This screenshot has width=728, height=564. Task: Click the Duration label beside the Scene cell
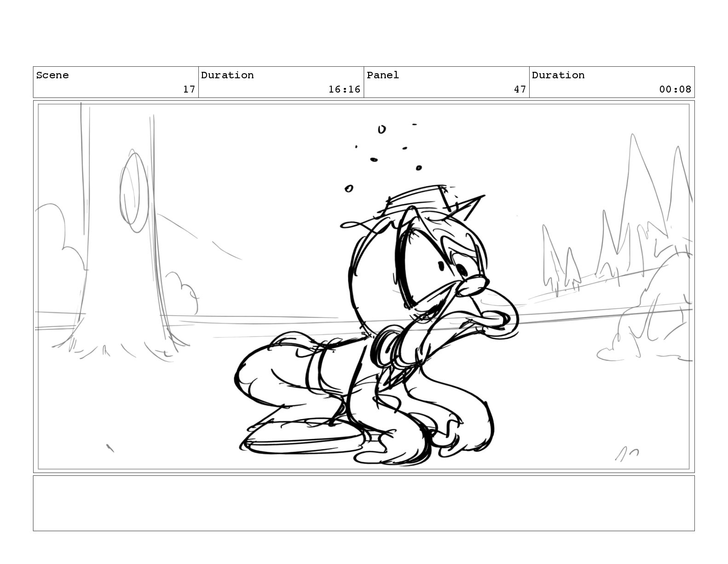coord(227,75)
